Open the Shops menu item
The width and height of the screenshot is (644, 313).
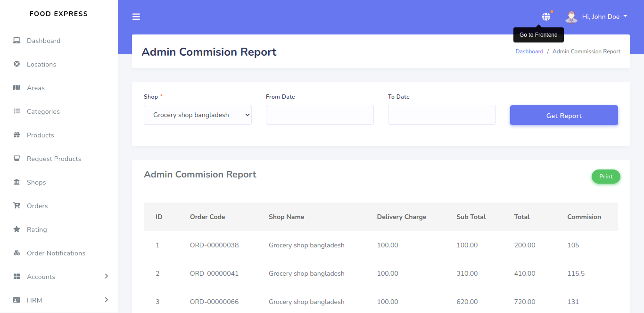pyautogui.click(x=36, y=182)
